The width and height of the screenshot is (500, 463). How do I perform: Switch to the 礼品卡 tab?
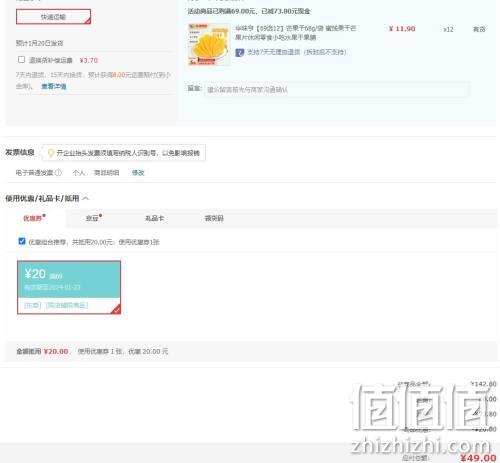click(x=154, y=218)
